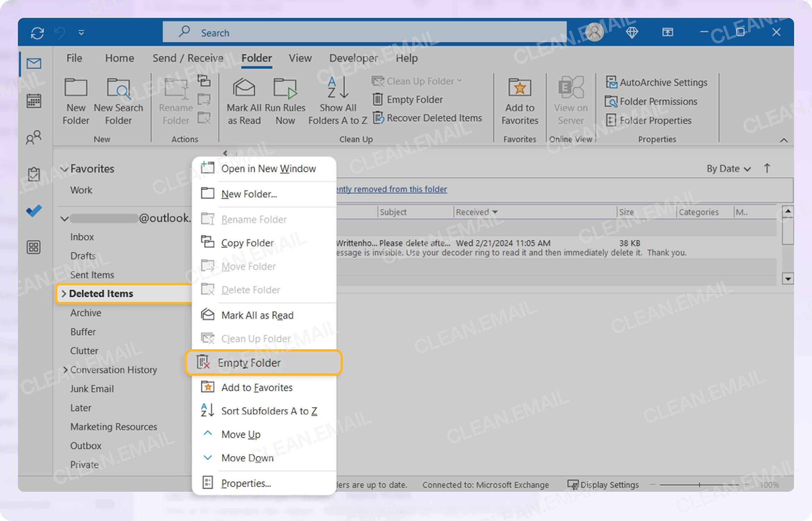
Task: Select Empty Folder from the context menu
Action: coord(250,362)
